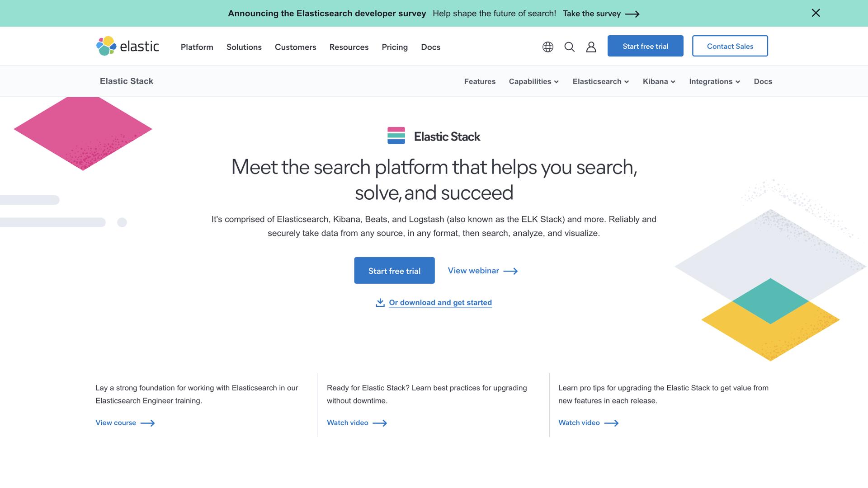The image size is (868, 488).
Task: Click the arrow after View webinar
Action: pyautogui.click(x=510, y=271)
